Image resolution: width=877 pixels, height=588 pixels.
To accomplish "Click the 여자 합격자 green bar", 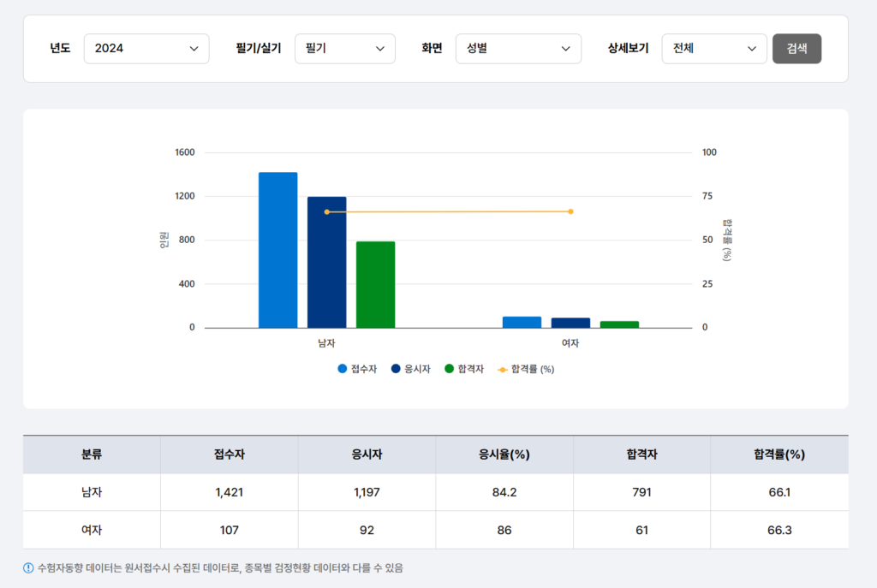I will (619, 324).
